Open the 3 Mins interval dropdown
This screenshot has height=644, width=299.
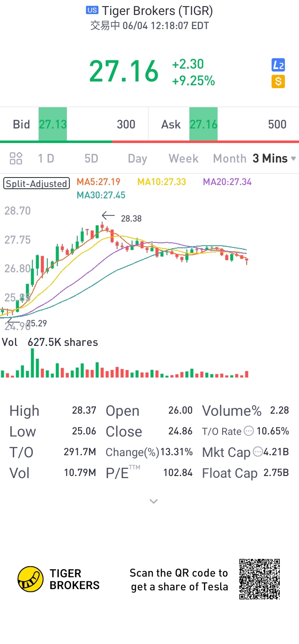click(x=274, y=158)
